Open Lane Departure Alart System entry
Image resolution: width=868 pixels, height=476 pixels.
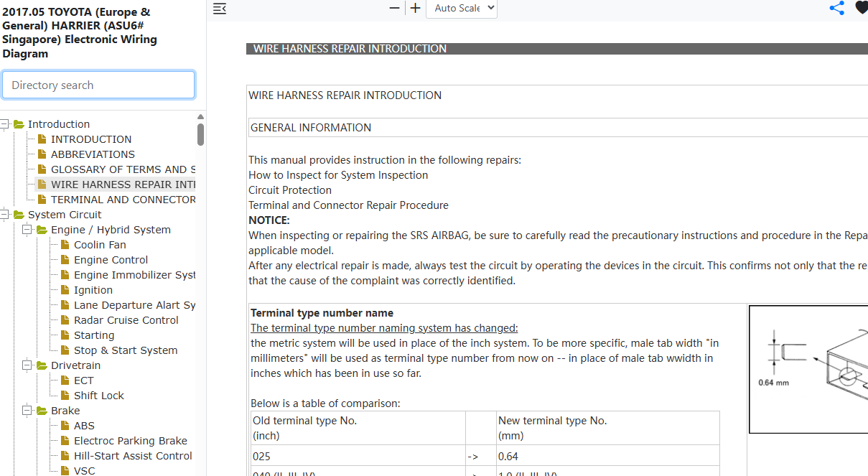134,305
